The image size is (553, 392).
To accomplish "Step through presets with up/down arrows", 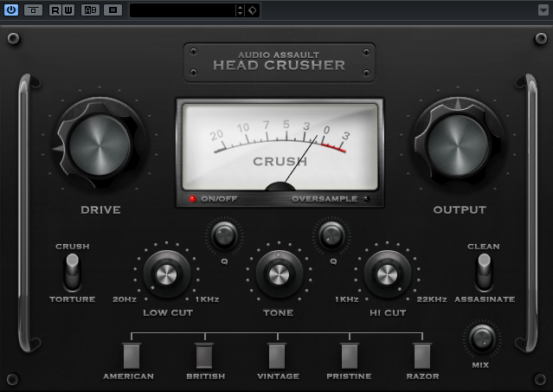I will coord(240,10).
